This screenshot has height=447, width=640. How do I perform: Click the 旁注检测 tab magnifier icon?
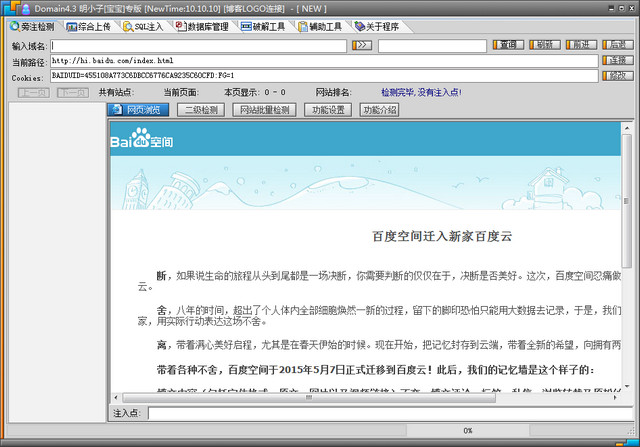click(x=15, y=26)
